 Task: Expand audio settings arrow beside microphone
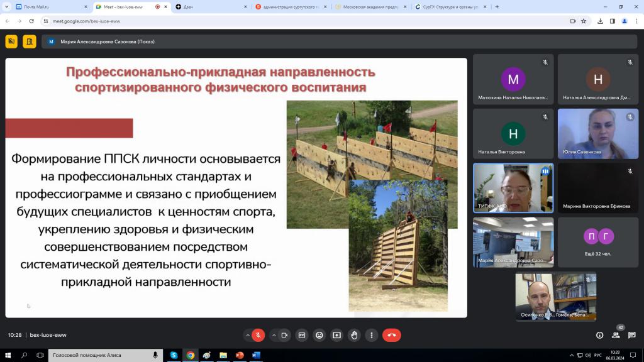click(x=248, y=335)
